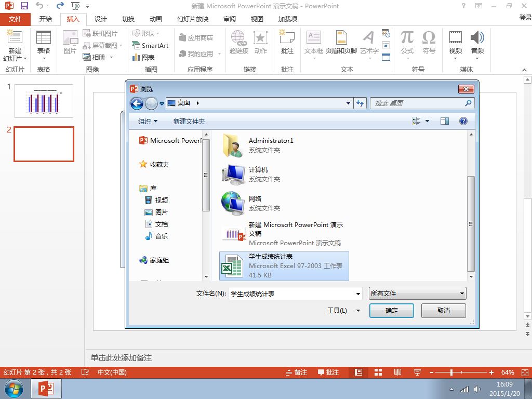Toggle the preview pane icon in dialog

tap(445, 121)
